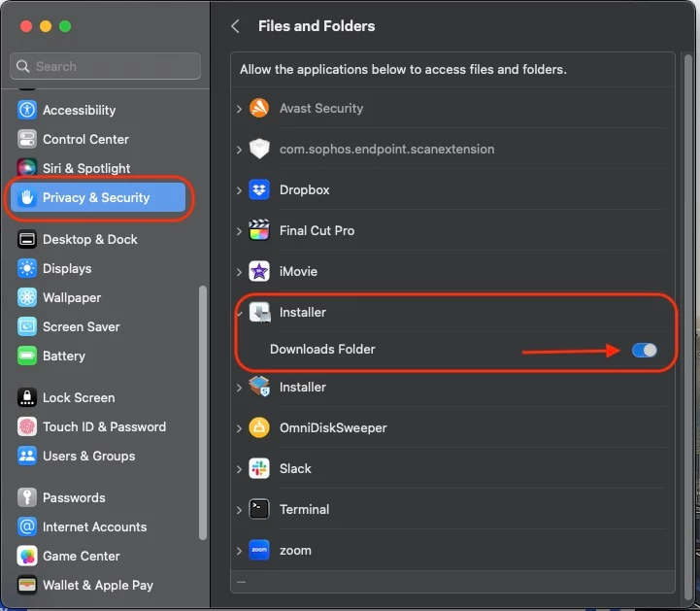Click the Battery icon in sidebar

[27, 356]
